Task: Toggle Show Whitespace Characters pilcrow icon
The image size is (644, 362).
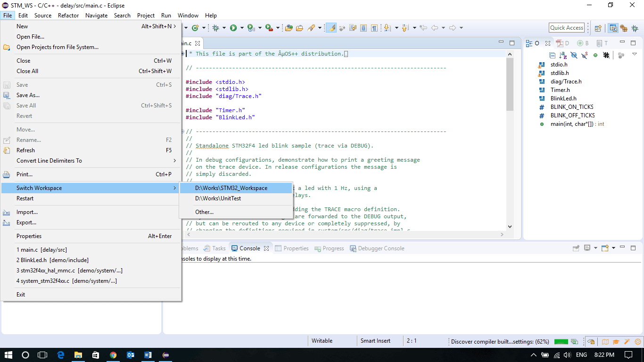Action: [374, 28]
